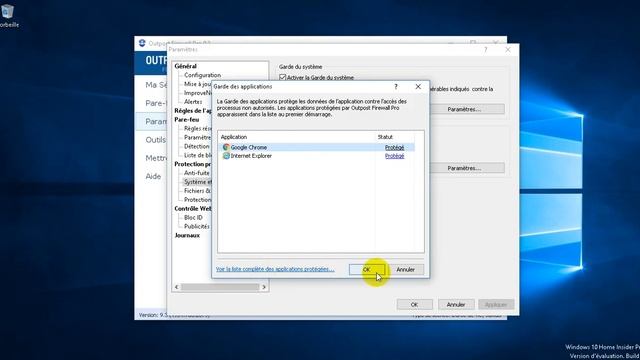
Task: Click OK in the Paramètres window
Action: tap(414, 304)
